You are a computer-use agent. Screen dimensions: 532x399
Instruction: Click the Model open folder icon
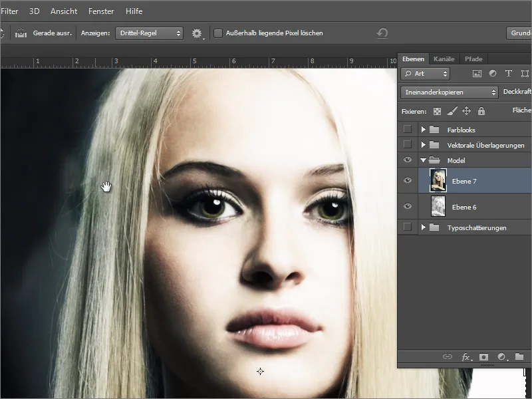click(x=434, y=160)
